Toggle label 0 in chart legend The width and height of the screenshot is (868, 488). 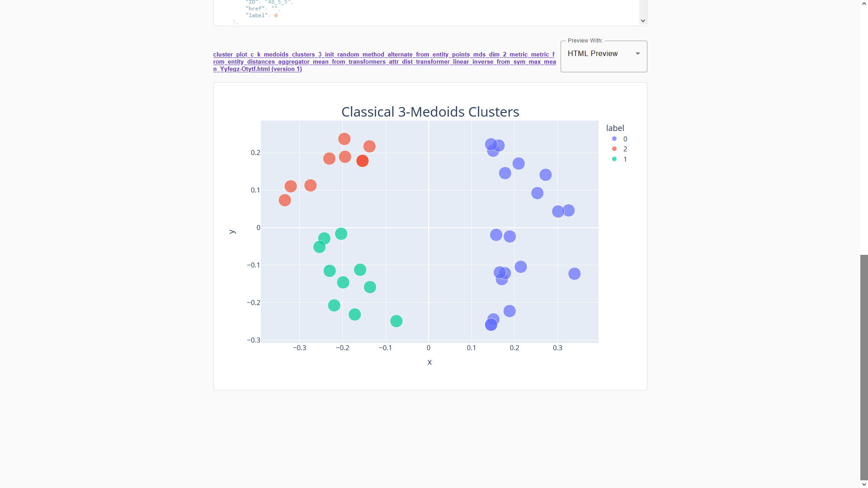click(619, 139)
